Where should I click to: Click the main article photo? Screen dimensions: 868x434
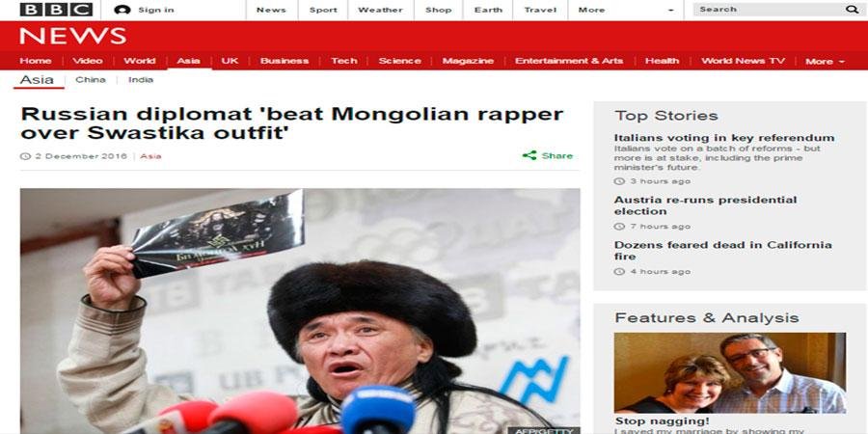point(300,312)
